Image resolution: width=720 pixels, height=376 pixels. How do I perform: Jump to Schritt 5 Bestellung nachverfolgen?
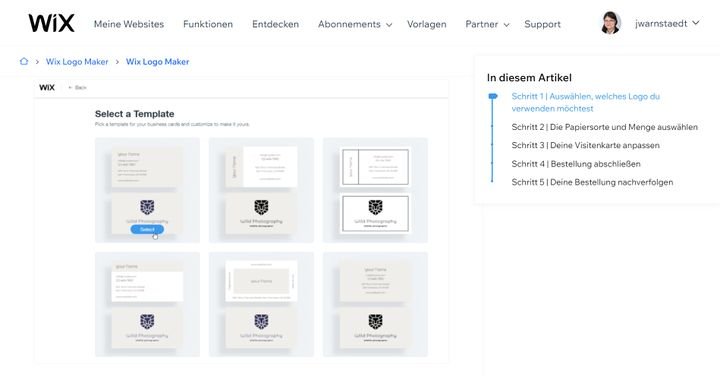coord(592,182)
